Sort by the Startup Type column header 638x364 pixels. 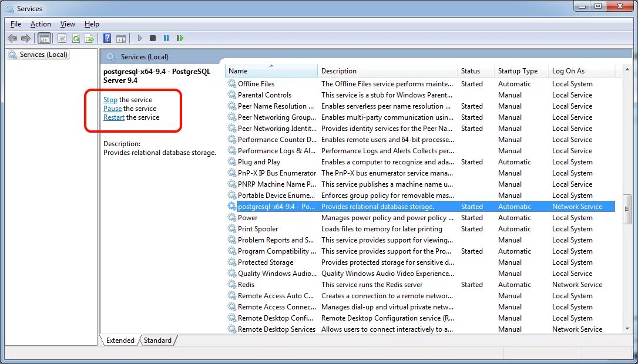(x=521, y=71)
